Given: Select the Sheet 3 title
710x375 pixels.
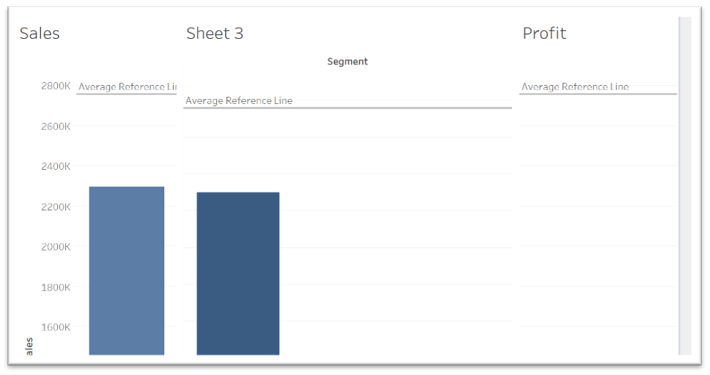Looking at the screenshot, I should [215, 34].
